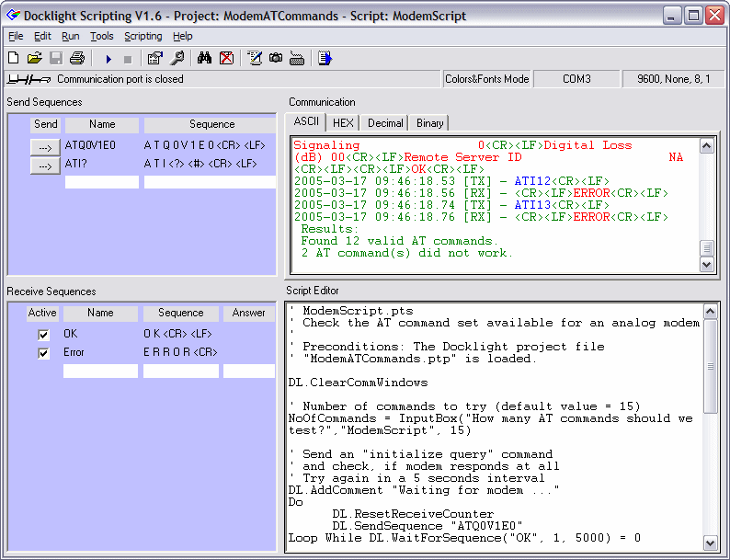Open the Edit menu

[42, 36]
